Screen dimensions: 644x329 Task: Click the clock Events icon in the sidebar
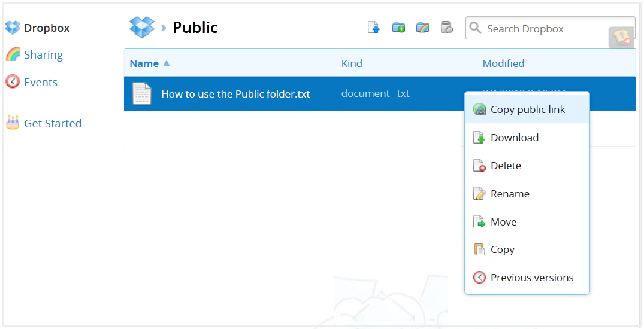(13, 81)
